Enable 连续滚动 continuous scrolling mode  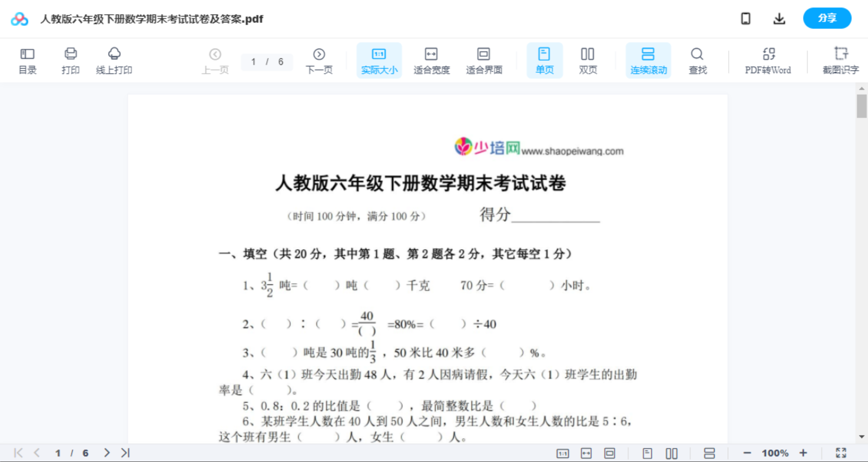click(x=648, y=60)
